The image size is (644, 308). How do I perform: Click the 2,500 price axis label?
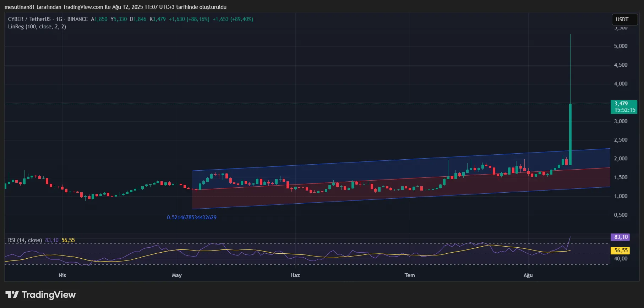tap(621, 140)
